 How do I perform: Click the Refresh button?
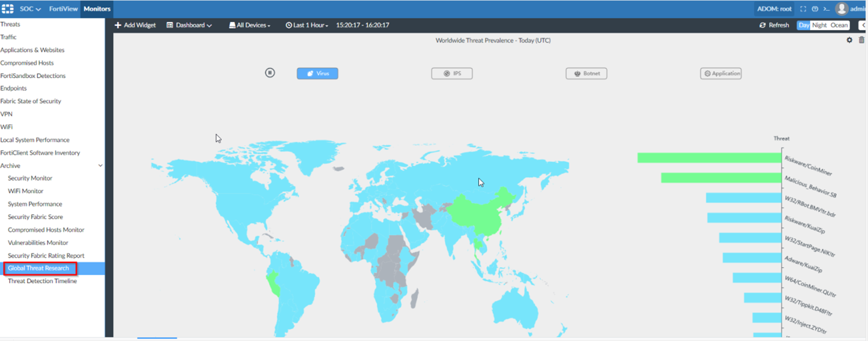coord(774,25)
